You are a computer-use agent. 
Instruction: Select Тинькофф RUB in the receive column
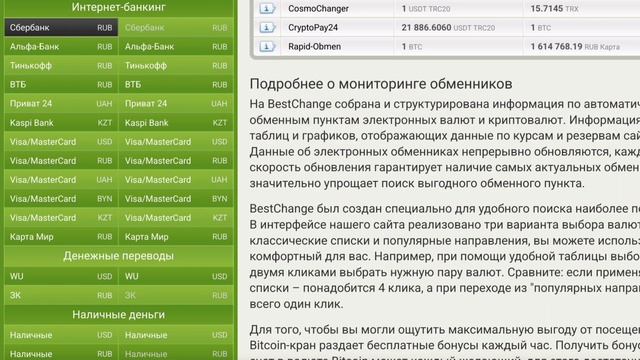point(176,66)
